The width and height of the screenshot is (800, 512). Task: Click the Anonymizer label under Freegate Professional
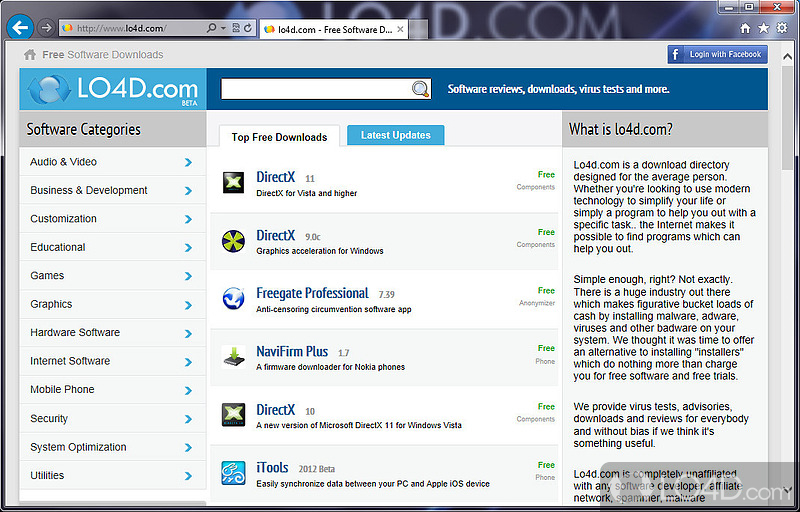point(537,303)
